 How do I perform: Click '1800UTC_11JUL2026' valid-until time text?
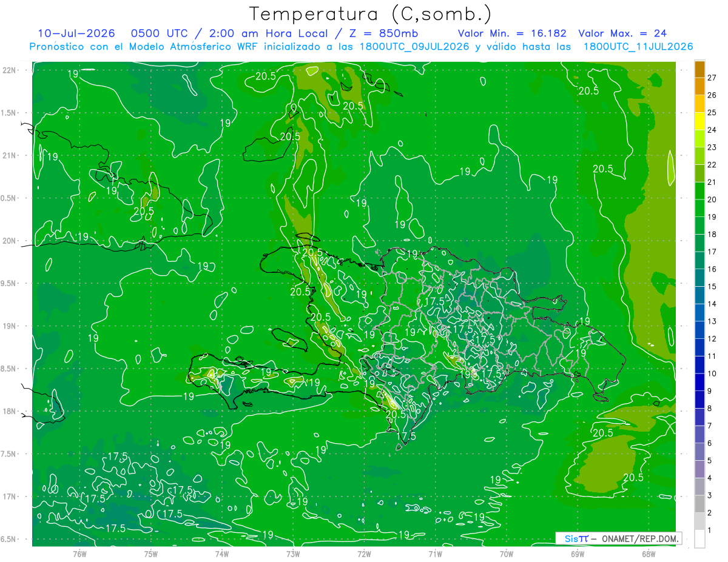(x=638, y=47)
